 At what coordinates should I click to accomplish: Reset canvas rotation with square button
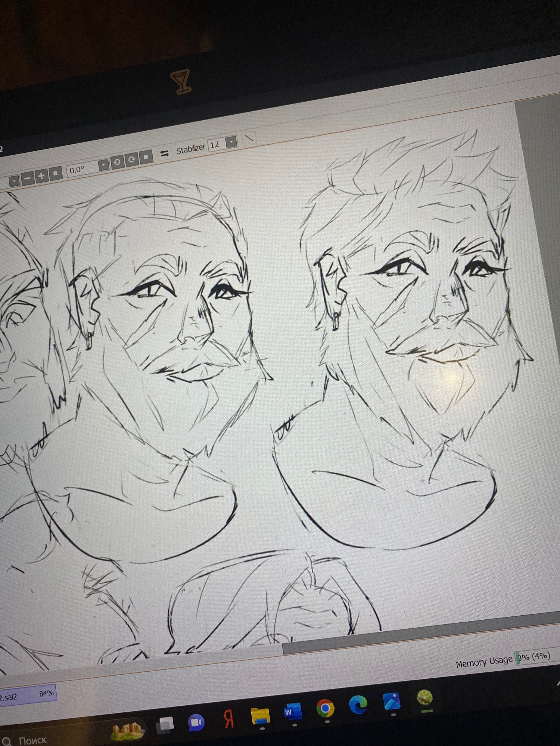[x=146, y=157]
